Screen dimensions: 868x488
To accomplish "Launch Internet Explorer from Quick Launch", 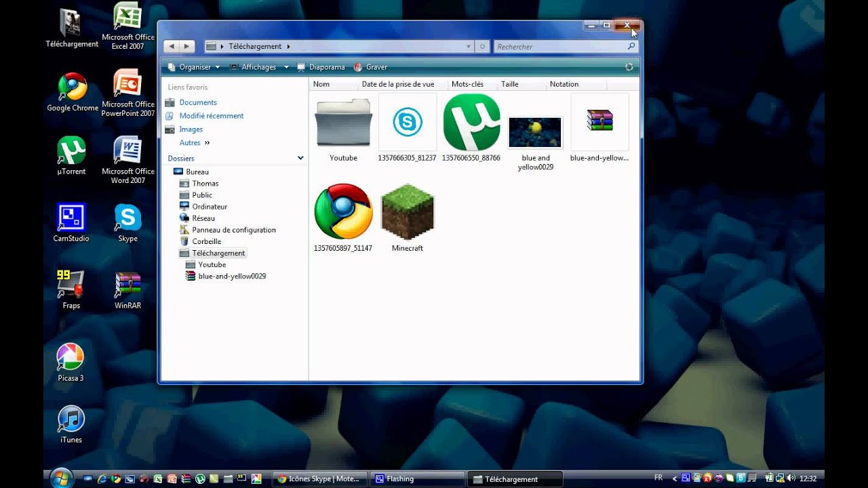I will tap(102, 479).
